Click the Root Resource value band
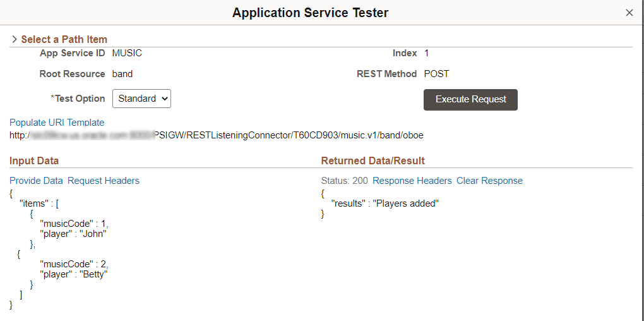Screen dimensions: 644x321 point(122,74)
